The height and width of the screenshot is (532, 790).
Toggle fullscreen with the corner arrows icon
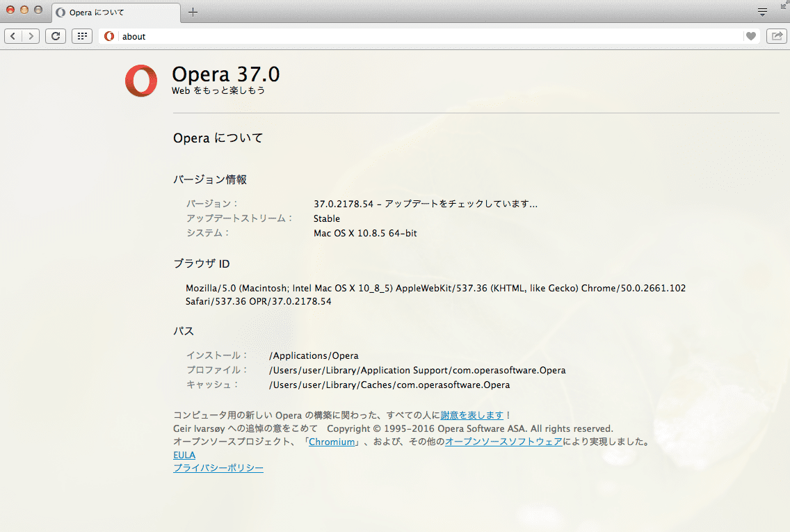(x=784, y=5)
